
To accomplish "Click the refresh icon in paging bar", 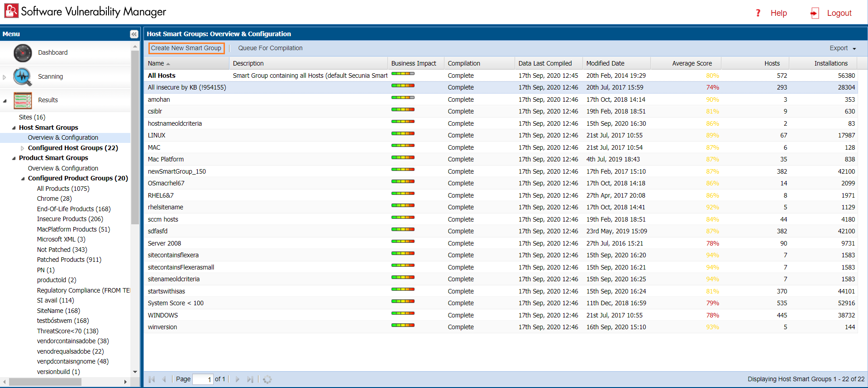I will pos(267,379).
